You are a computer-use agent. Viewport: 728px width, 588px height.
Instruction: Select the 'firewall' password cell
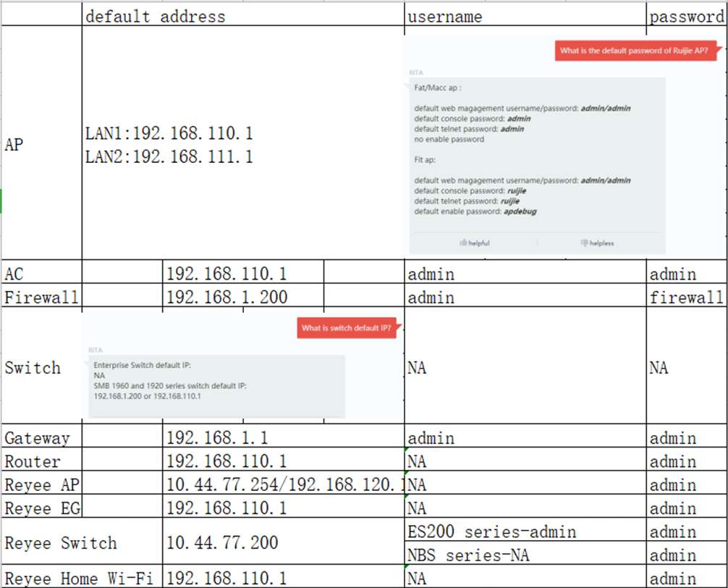[x=686, y=297]
